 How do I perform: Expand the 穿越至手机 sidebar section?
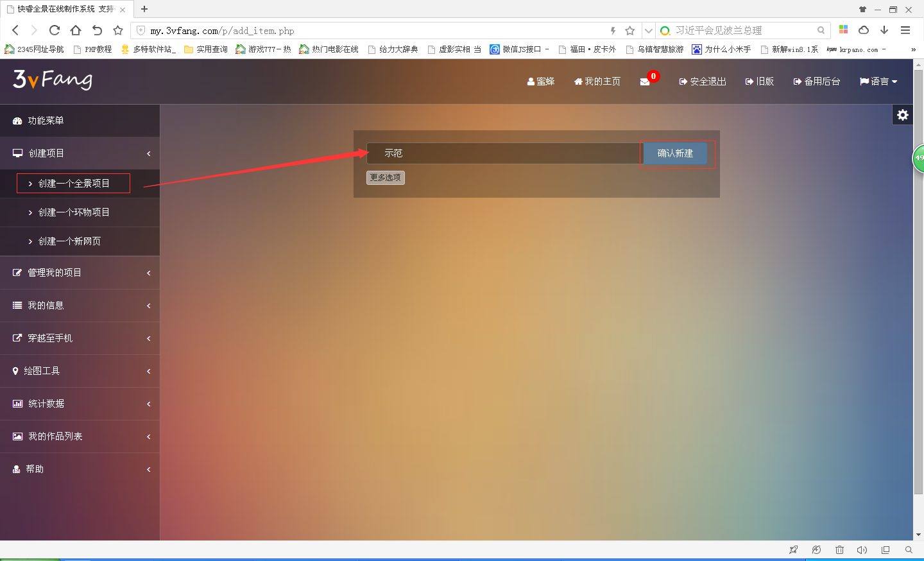pos(80,338)
